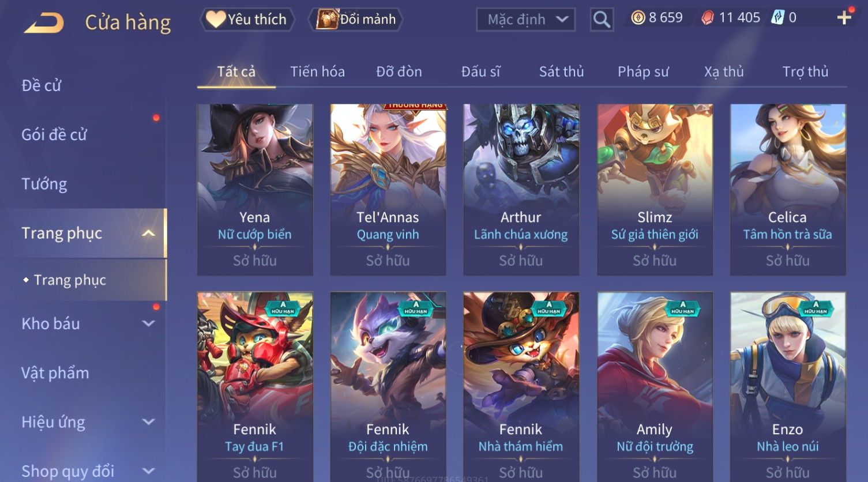Open the Tướng sidebar menu
This screenshot has height=482, width=868.
(x=44, y=184)
